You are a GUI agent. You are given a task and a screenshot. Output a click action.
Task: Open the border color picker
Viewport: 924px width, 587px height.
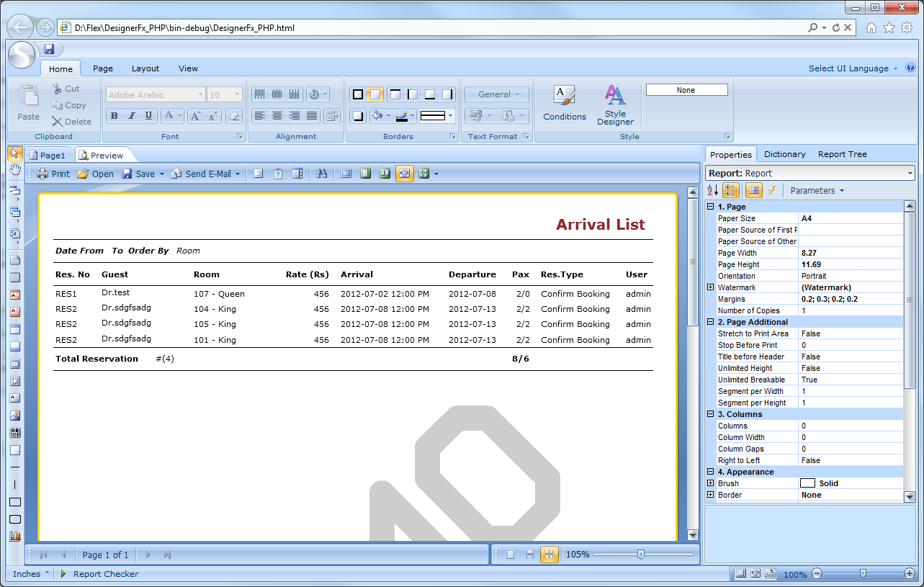tap(405, 115)
